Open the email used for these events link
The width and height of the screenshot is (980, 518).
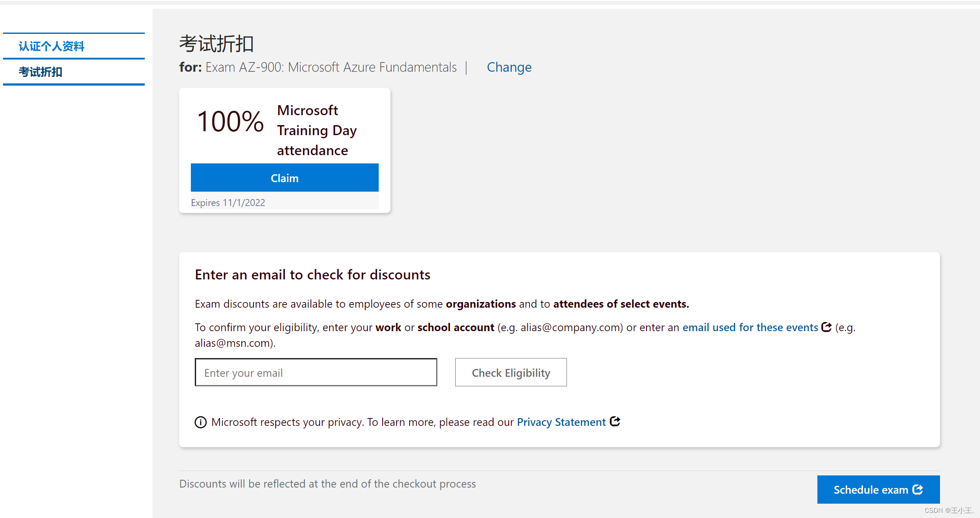(750, 327)
